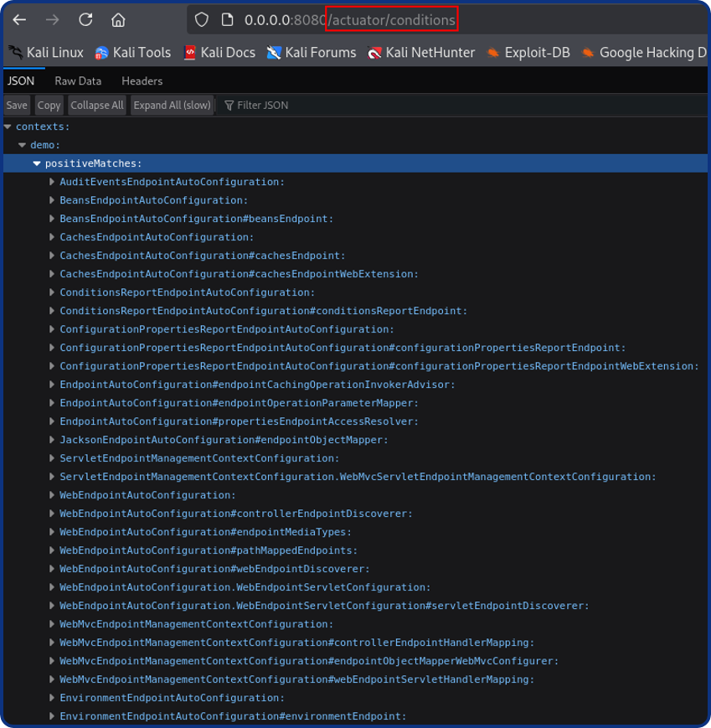Open the browser home page
The height and width of the screenshot is (728, 711).
point(117,18)
